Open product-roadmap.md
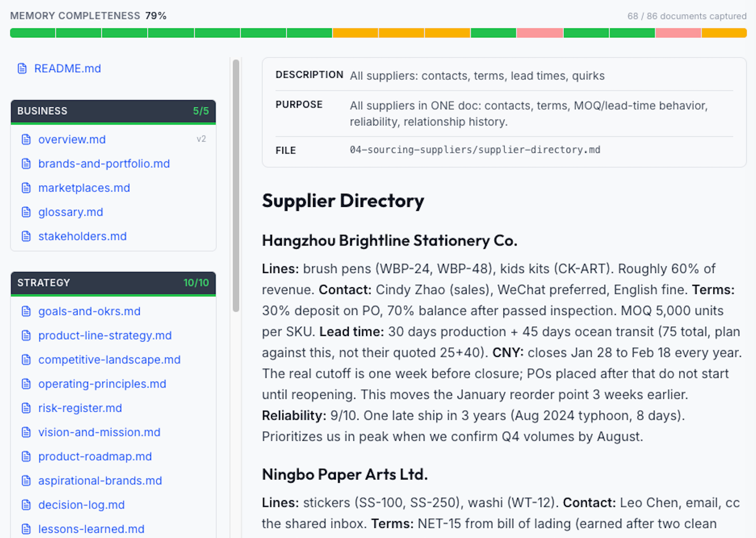Image resolution: width=756 pixels, height=538 pixels. click(x=95, y=456)
